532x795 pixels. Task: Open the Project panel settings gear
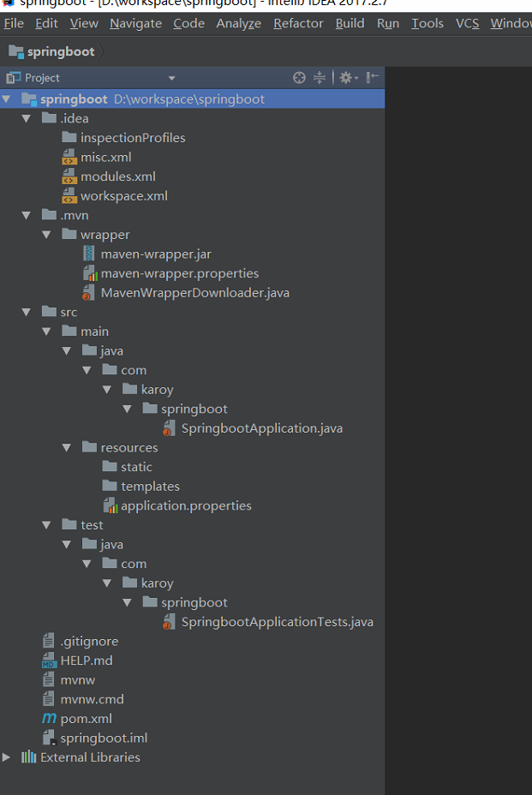349,78
